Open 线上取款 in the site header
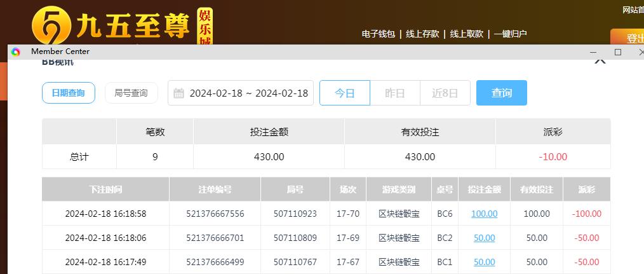 pyautogui.click(x=467, y=34)
